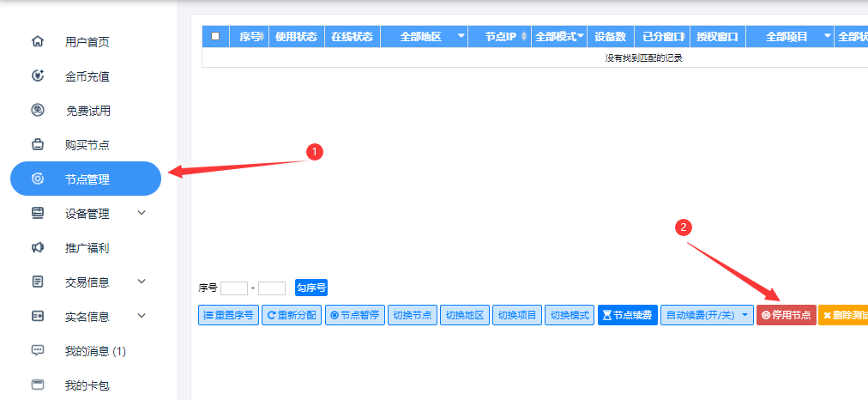868x400 pixels.
Task: Open the 全部模式 column dropdown
Action: tap(560, 37)
